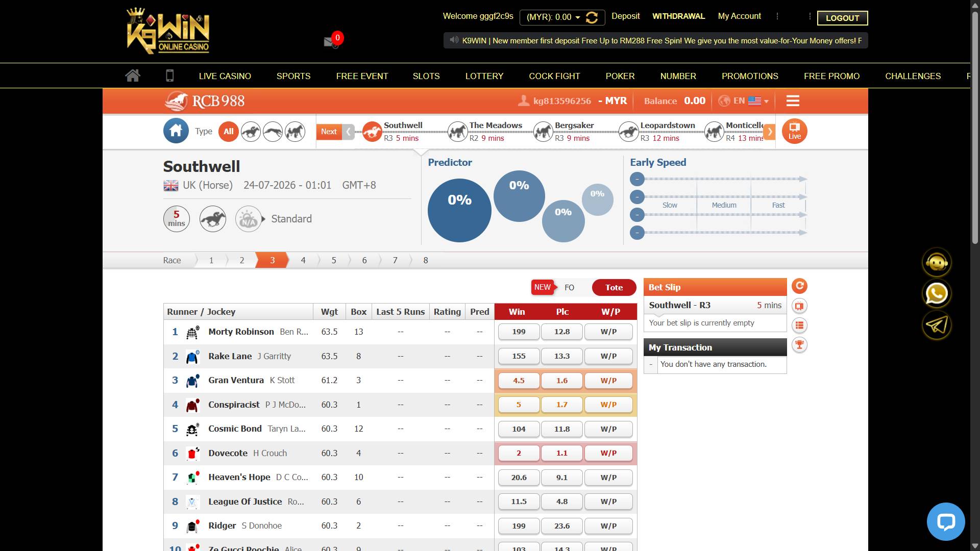This screenshot has width=980, height=551.
Task: Select Bergsaker R3 race
Action: (564, 132)
